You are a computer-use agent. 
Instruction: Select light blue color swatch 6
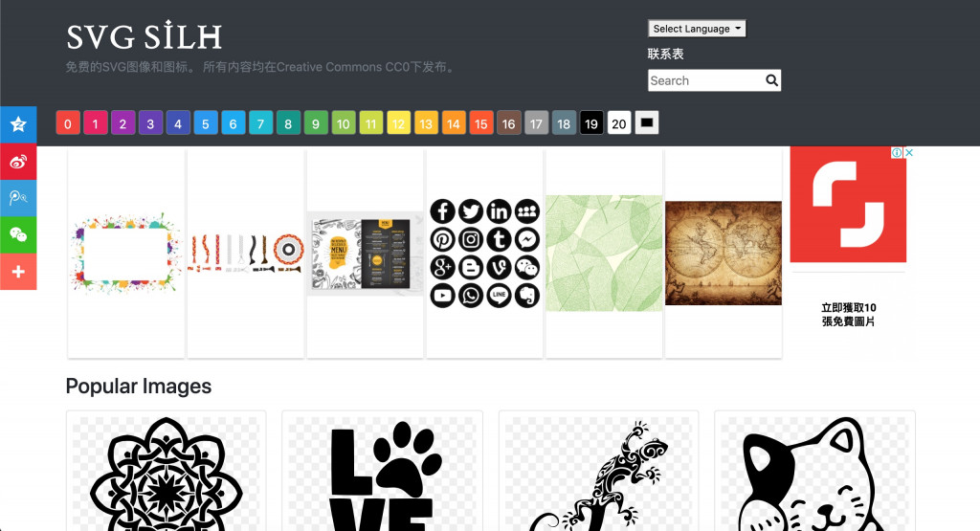point(233,123)
